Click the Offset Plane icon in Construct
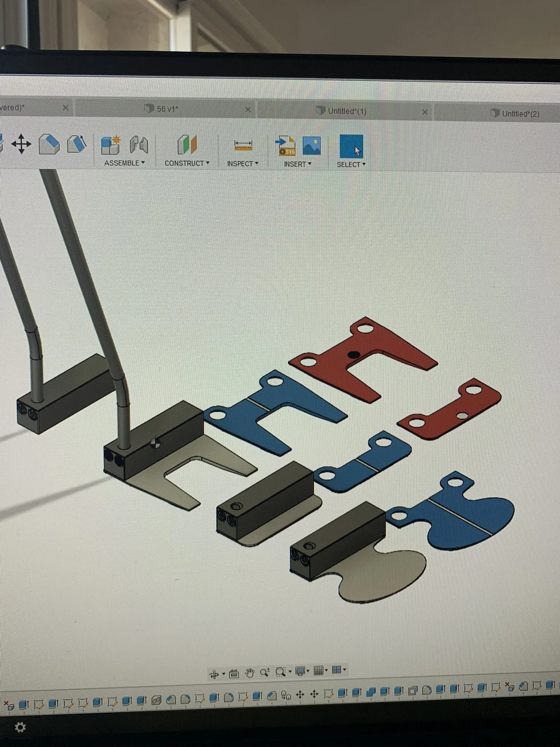 pyautogui.click(x=187, y=145)
